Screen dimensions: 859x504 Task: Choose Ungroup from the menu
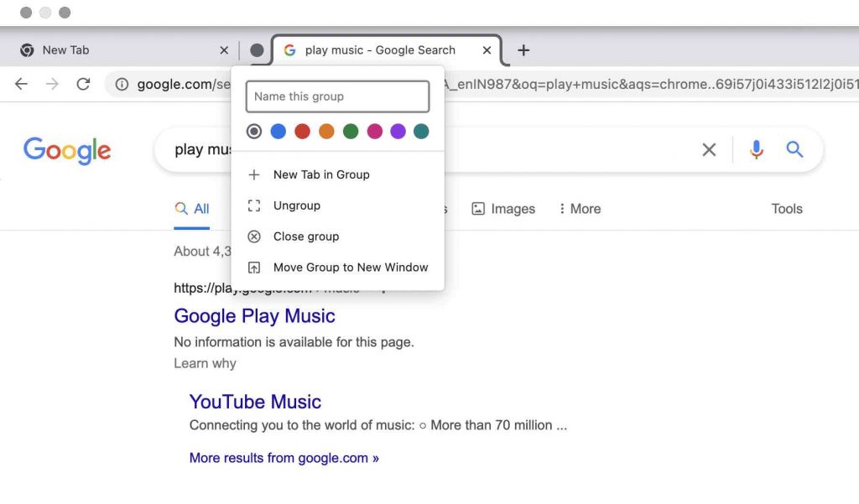(x=297, y=205)
